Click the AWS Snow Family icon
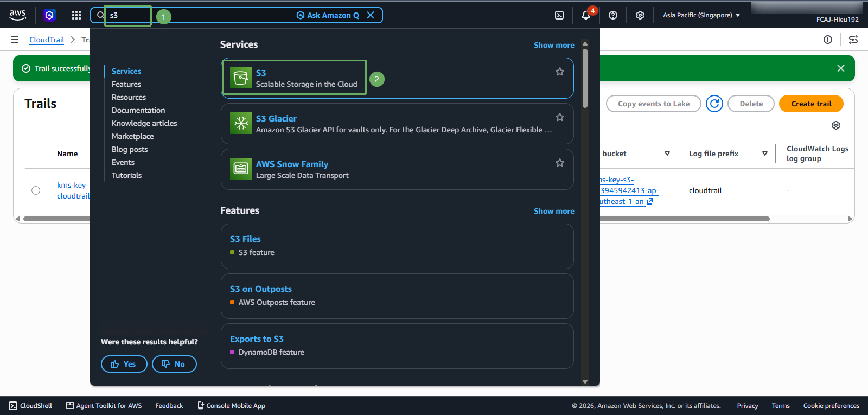The image size is (868, 415). point(241,169)
